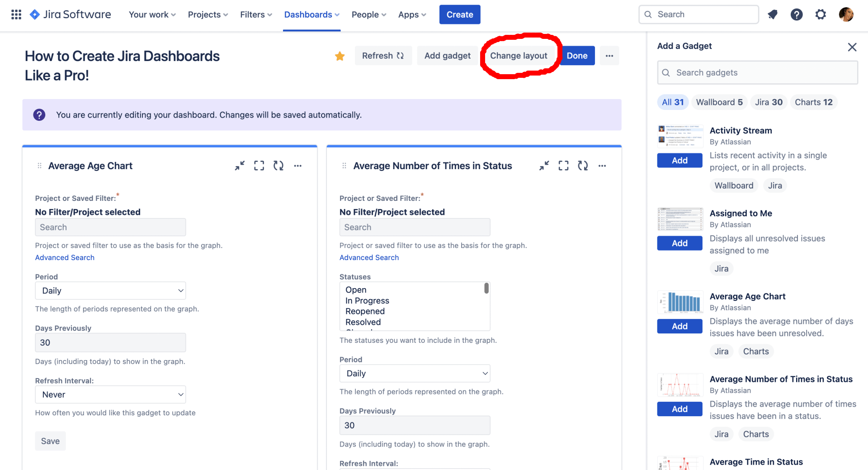The width and height of the screenshot is (868, 470).
Task: Click the Search gadgets input field
Action: 757,73
